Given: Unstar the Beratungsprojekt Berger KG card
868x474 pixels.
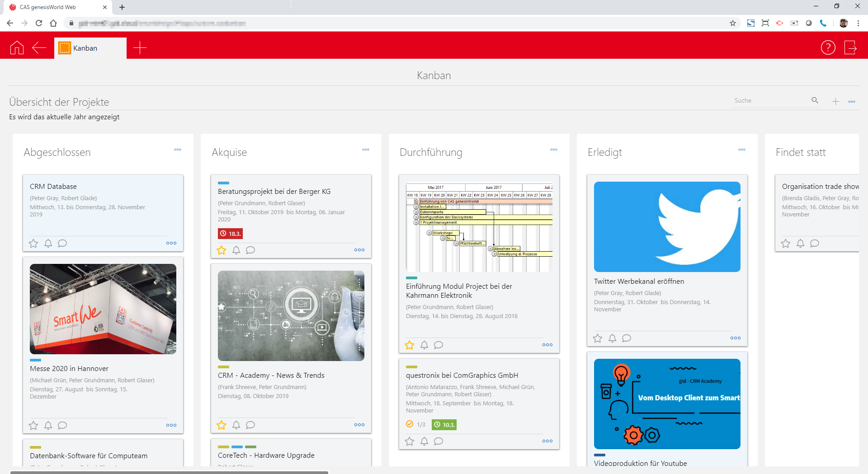Looking at the screenshot, I should tap(222, 250).
